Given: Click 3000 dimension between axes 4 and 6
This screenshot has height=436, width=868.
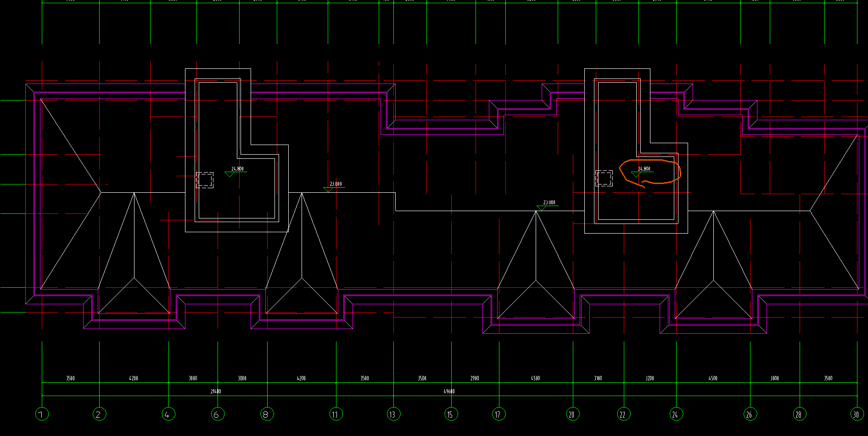Looking at the screenshot, I should (193, 378).
